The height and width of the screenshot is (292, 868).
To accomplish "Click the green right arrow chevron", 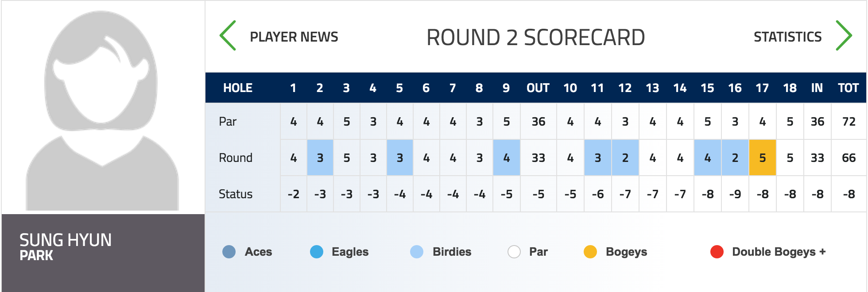I will pyautogui.click(x=844, y=35).
